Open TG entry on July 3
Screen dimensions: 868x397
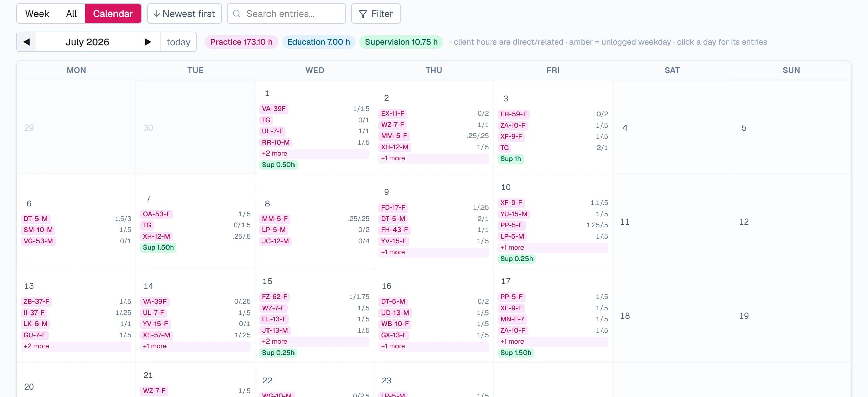(x=505, y=148)
